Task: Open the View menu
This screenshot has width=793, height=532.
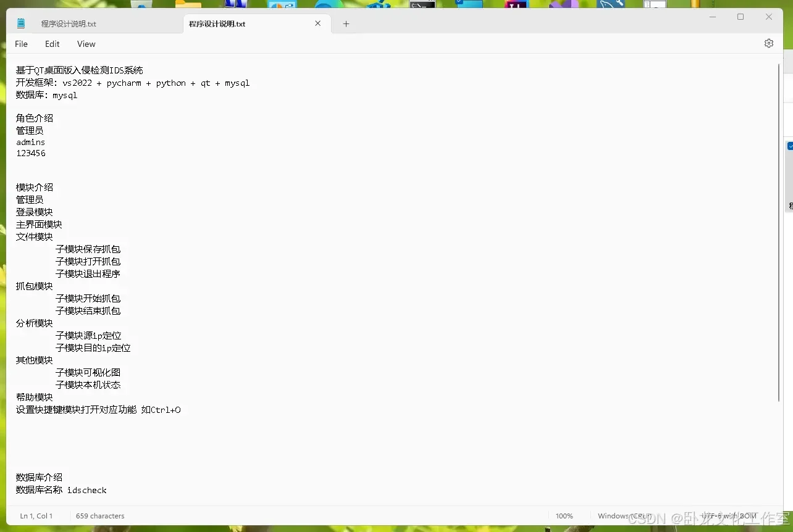Action: [86, 44]
